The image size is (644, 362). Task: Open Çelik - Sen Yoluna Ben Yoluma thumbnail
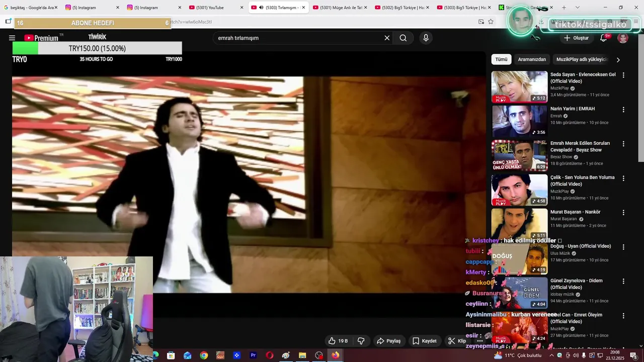[x=519, y=190]
